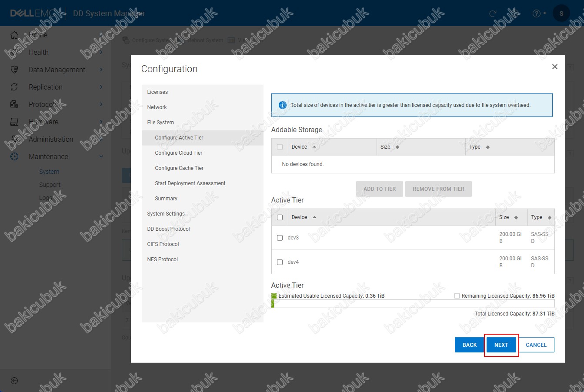This screenshot has height=392, width=584.
Task: Click the green Estimated Usable Capacity swatch
Action: tap(274, 296)
